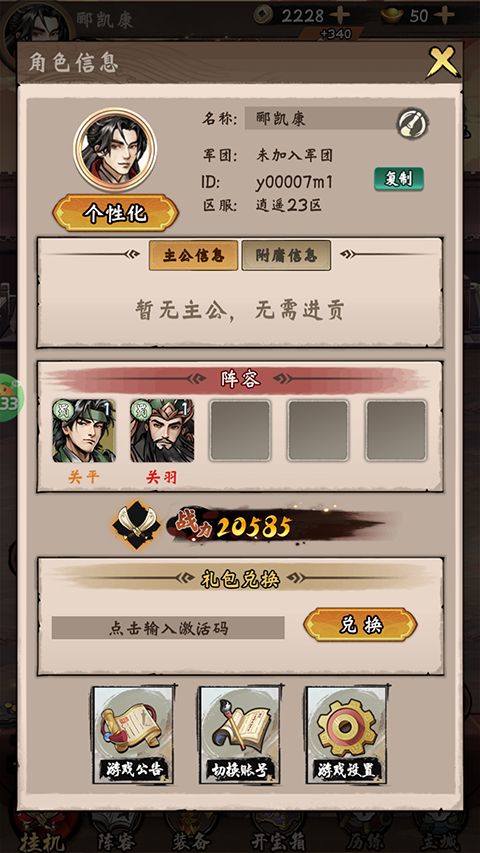480x853 pixels.
Task: Add copper coins via plus icon
Action: coord(340,15)
